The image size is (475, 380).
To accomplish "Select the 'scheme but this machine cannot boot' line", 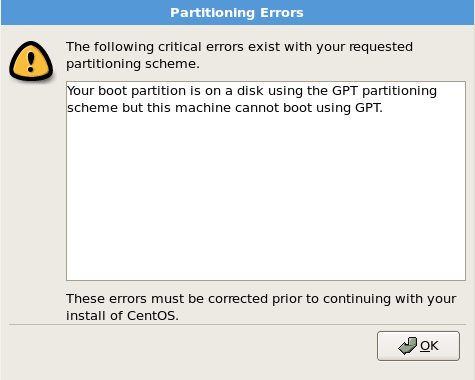I will tap(225, 108).
